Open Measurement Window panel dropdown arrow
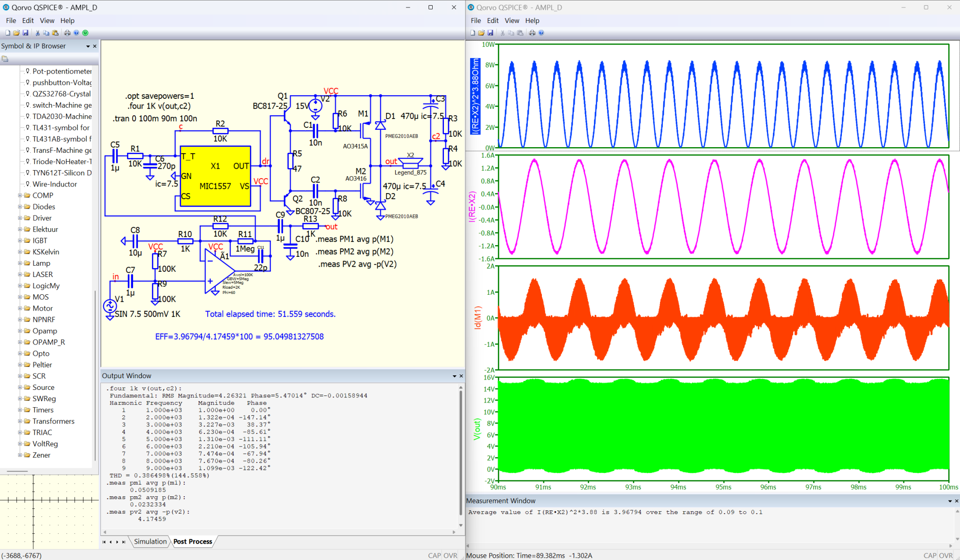 950,501
